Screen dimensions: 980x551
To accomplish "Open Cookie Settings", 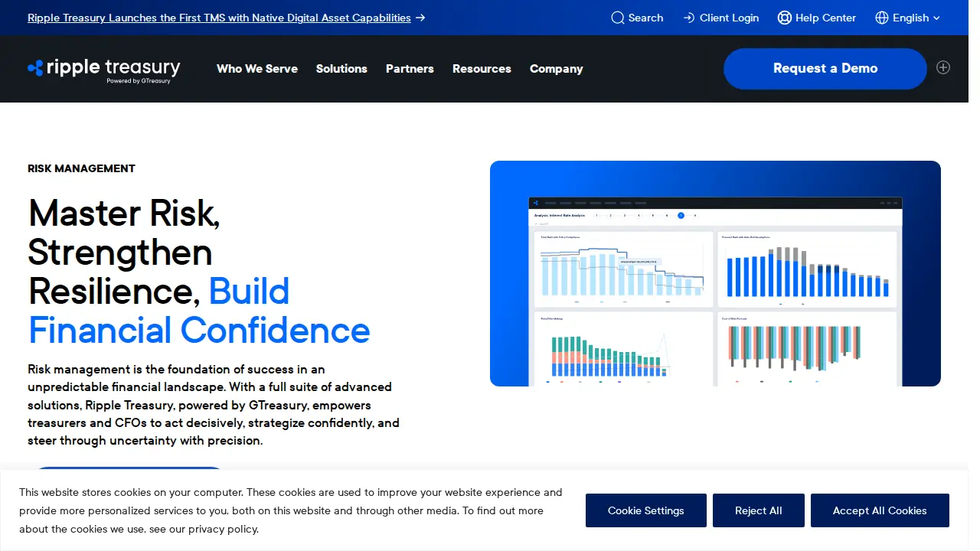I will pos(646,510).
